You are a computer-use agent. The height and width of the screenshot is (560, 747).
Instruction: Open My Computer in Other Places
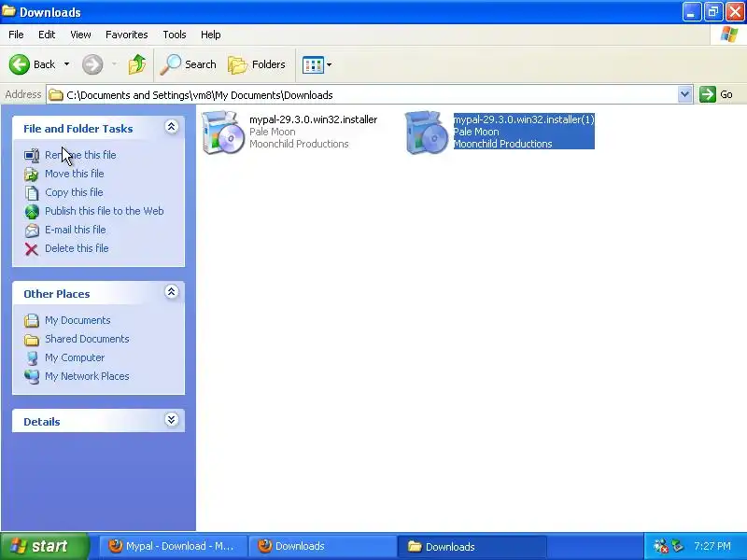(x=75, y=357)
